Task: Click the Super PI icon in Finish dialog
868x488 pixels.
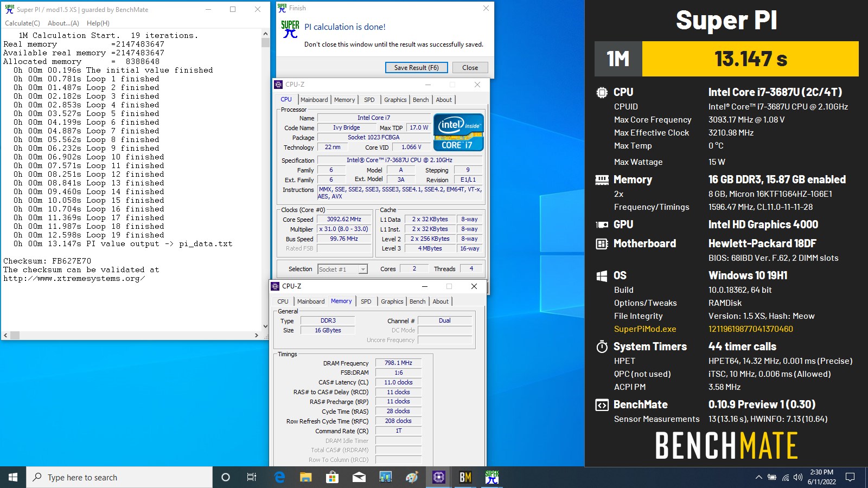Action: pos(290,29)
